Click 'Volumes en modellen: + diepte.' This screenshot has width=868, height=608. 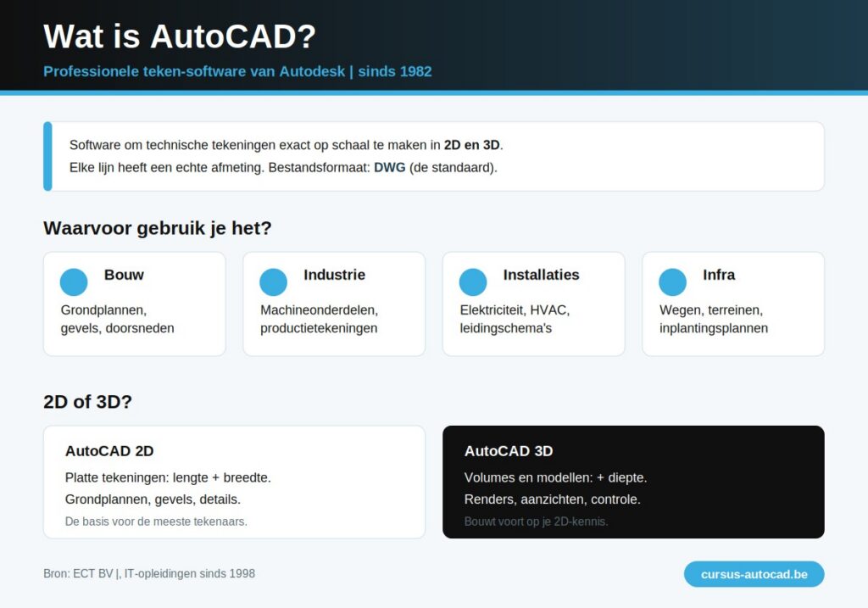coord(556,477)
